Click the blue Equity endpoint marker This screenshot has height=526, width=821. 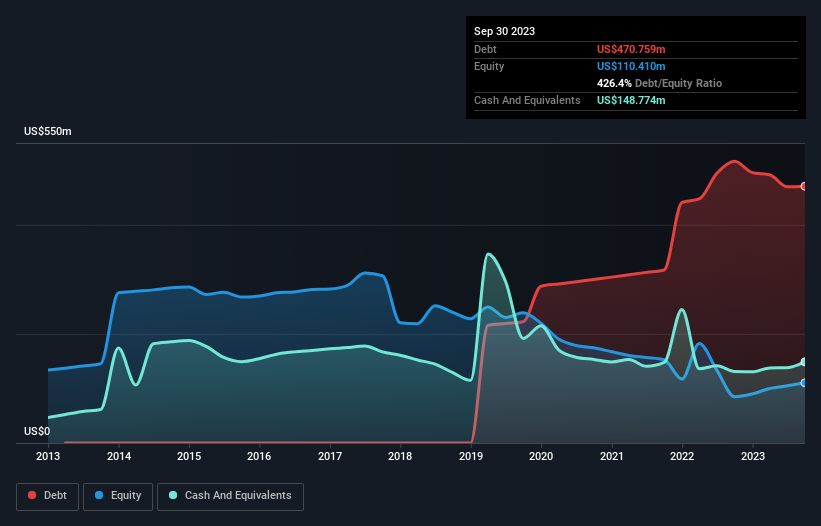coord(804,383)
